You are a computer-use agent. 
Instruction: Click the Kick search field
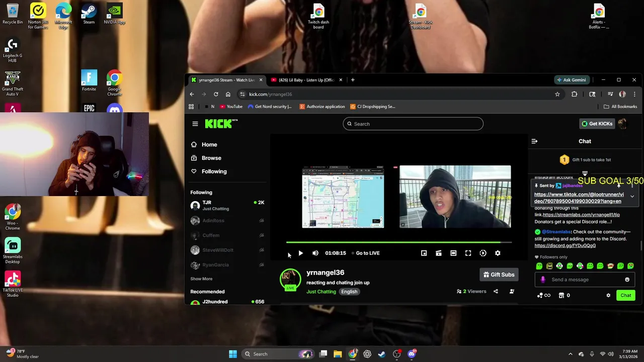point(413,124)
